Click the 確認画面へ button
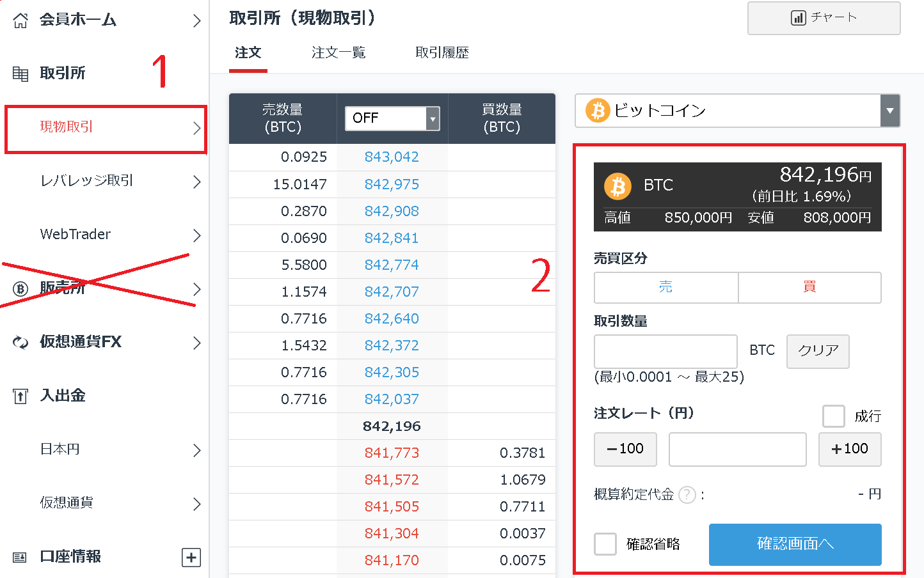Image resolution: width=924 pixels, height=578 pixels. [x=795, y=545]
